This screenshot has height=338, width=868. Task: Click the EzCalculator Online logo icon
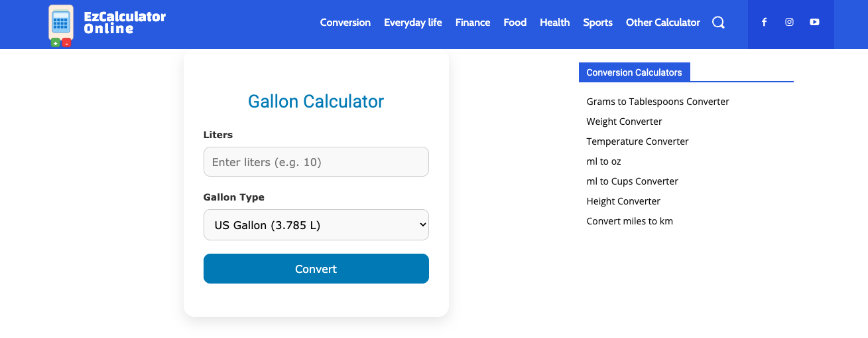(x=61, y=25)
